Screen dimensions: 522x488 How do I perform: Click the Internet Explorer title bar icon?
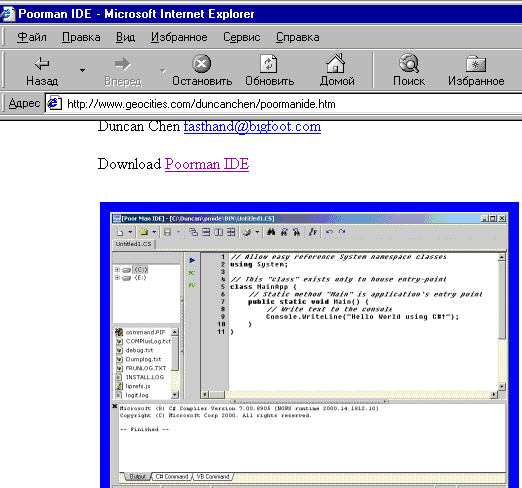[7, 14]
